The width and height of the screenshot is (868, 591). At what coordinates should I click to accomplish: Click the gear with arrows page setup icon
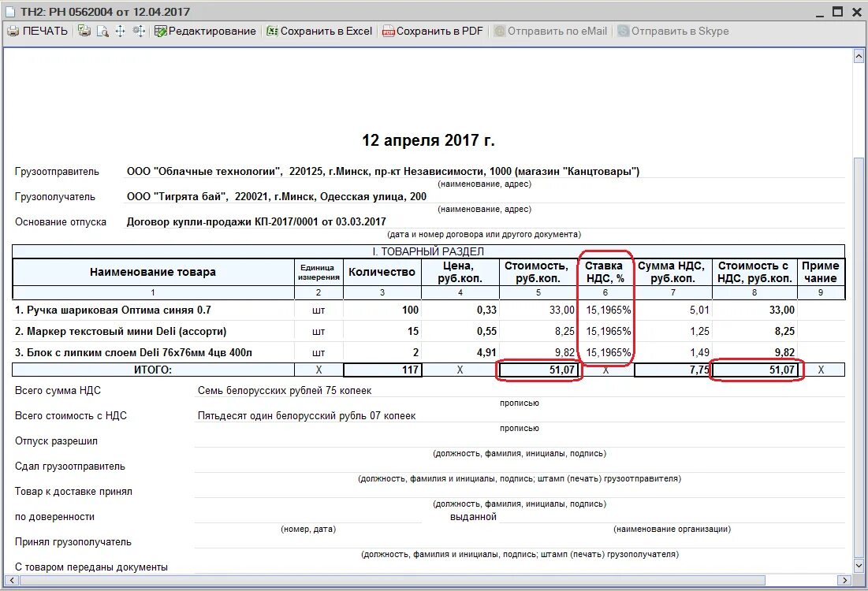(x=139, y=31)
